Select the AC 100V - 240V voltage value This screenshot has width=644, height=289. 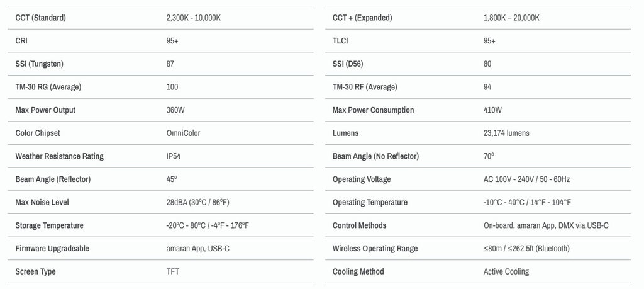coord(526,179)
